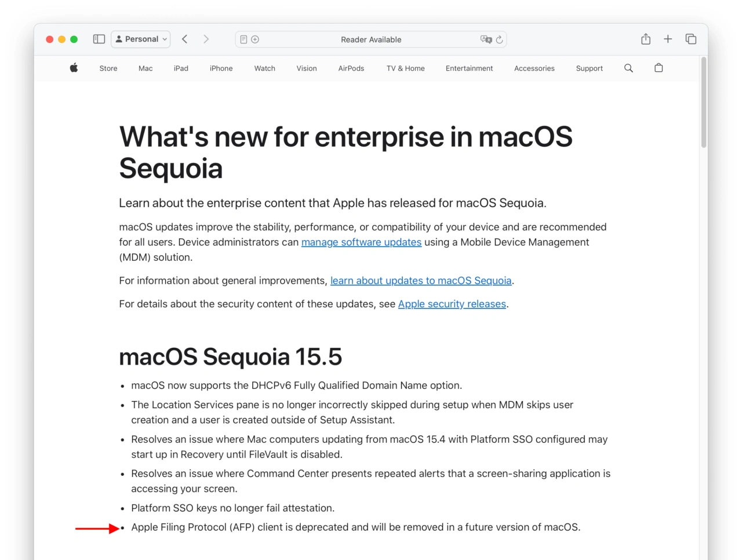
Task: Open the Apple security releases link
Action: [452, 304]
